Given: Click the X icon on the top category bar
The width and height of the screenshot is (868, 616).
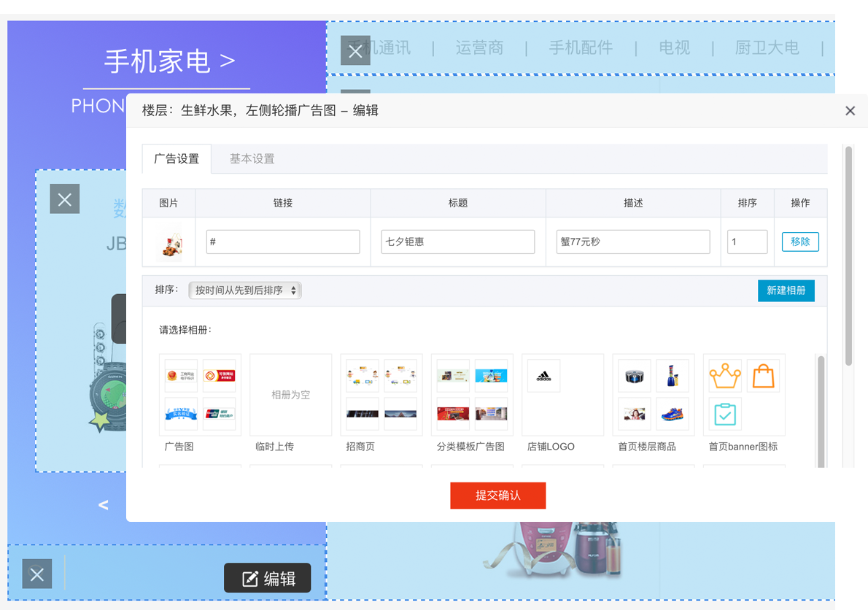Looking at the screenshot, I should 355,51.
